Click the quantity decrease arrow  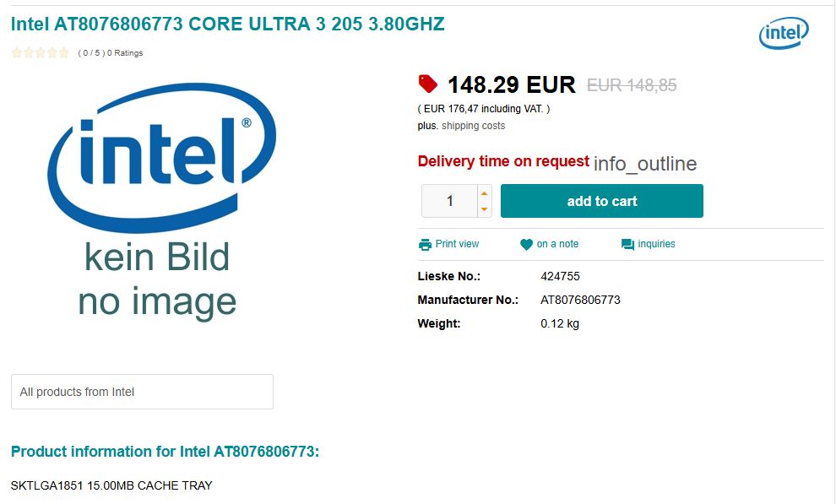click(x=483, y=207)
